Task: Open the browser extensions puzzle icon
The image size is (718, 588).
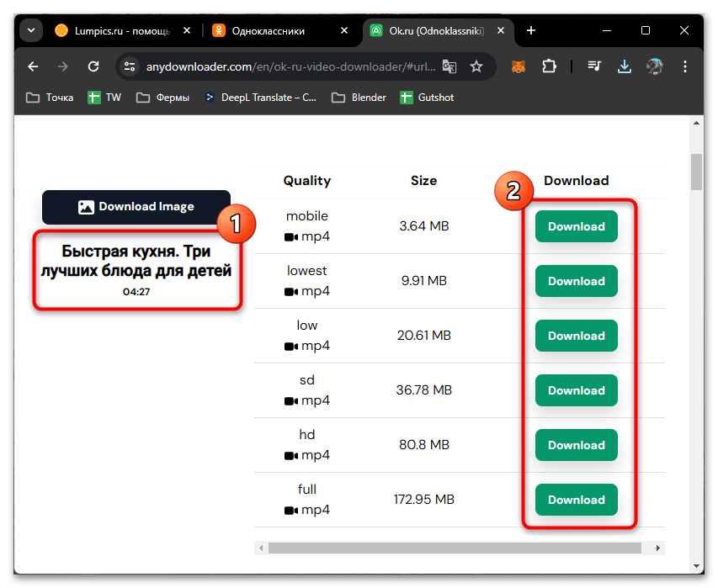Action: tap(550, 66)
